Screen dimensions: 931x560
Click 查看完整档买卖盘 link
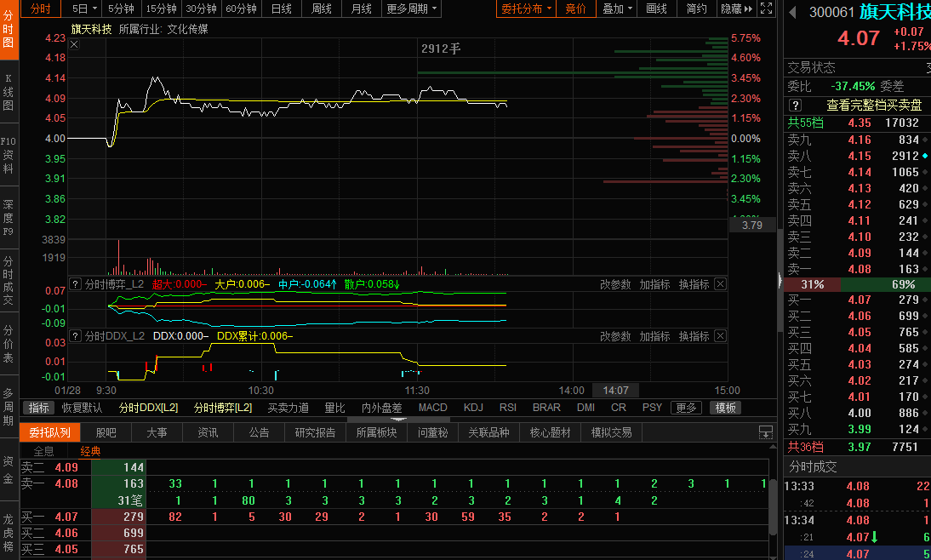pos(874,106)
